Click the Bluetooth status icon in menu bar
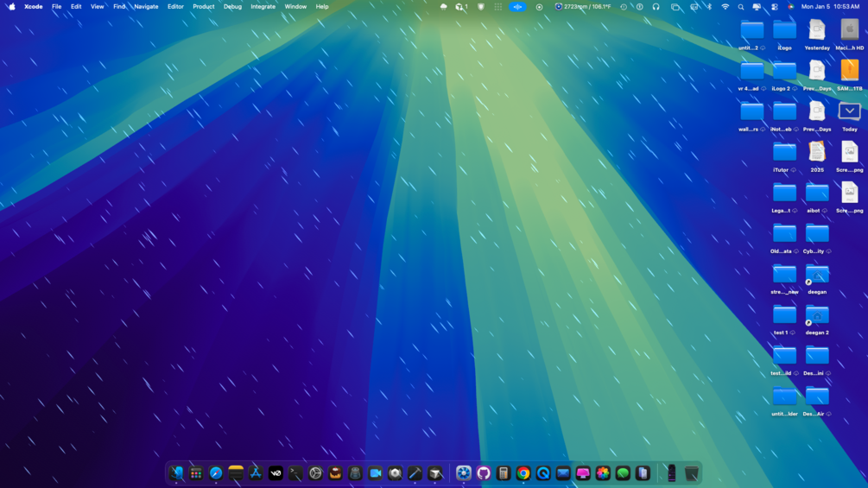This screenshot has width=868, height=488. point(709,7)
